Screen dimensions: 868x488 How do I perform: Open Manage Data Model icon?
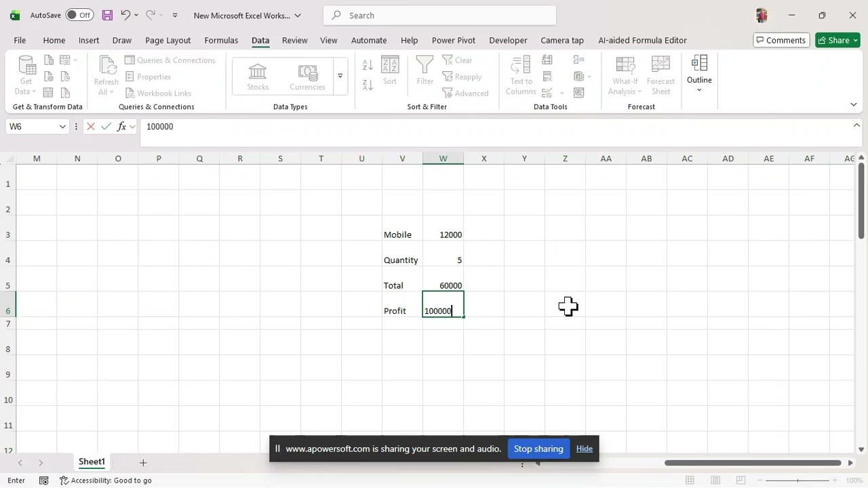point(578,93)
